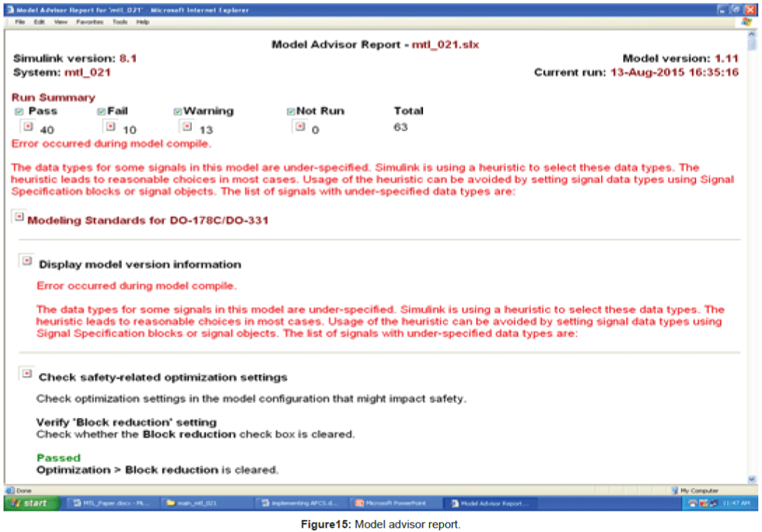Click the vertical scrollbar thumb

752,44
